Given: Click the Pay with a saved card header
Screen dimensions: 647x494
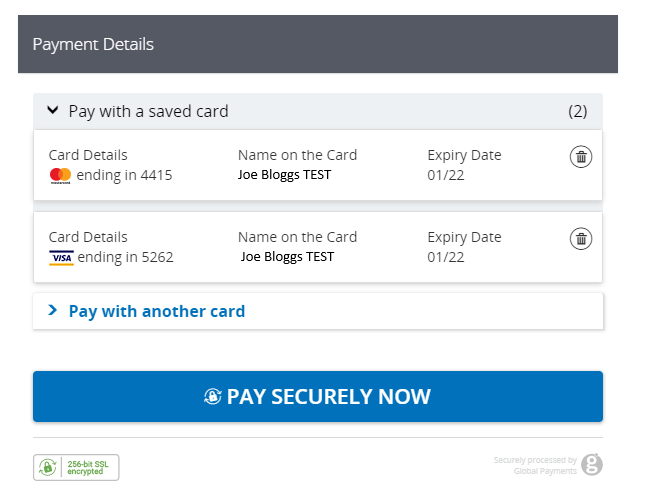Looking at the screenshot, I should [x=318, y=111].
